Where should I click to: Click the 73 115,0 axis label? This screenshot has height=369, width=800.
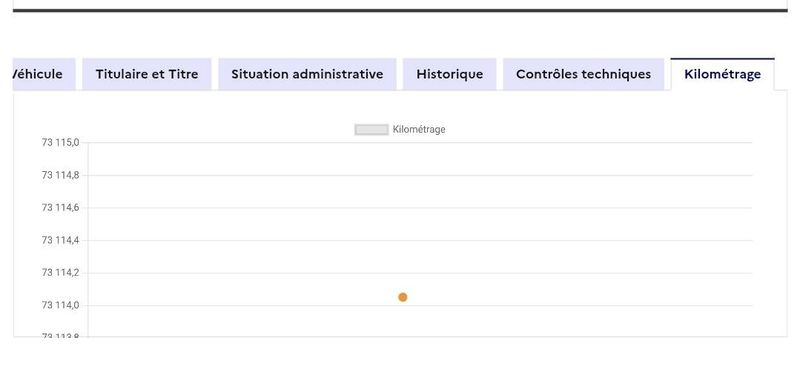coord(60,142)
